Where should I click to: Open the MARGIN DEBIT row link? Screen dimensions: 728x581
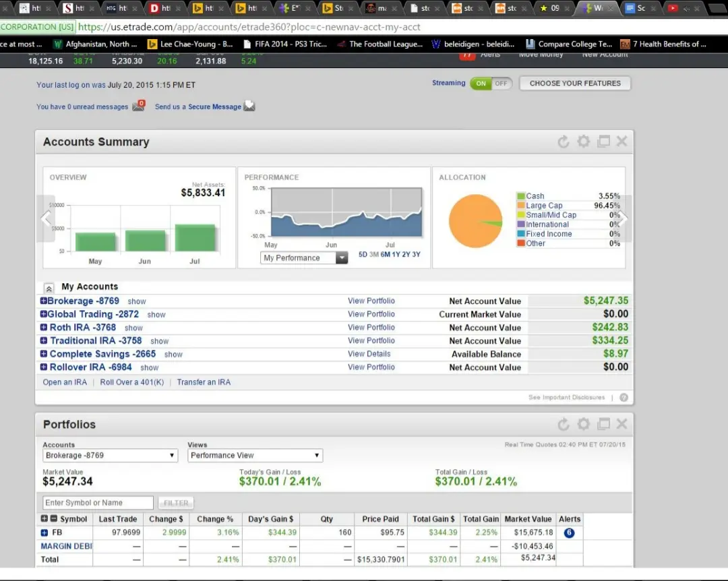tap(66, 546)
